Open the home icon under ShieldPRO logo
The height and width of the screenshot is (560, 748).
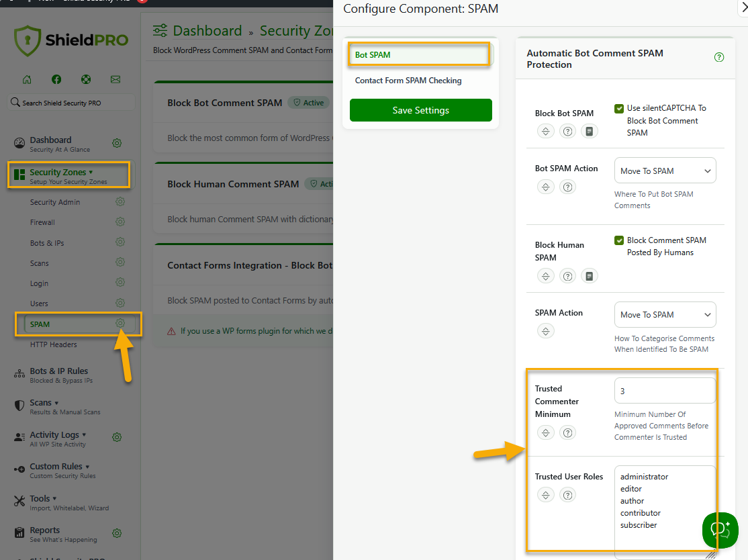pyautogui.click(x=27, y=80)
